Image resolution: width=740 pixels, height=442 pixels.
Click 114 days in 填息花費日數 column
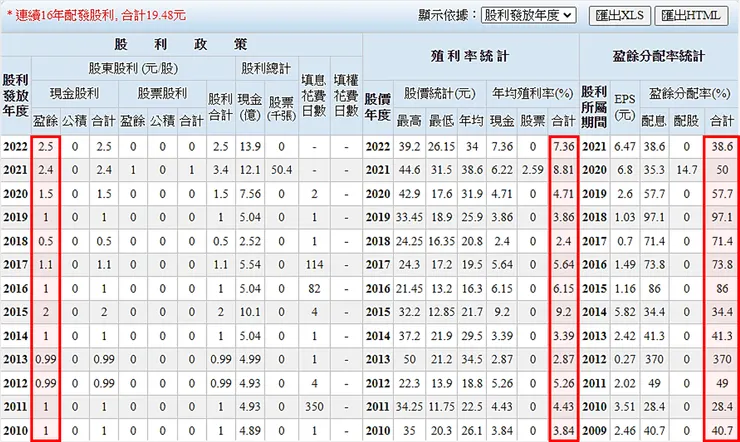tap(314, 265)
